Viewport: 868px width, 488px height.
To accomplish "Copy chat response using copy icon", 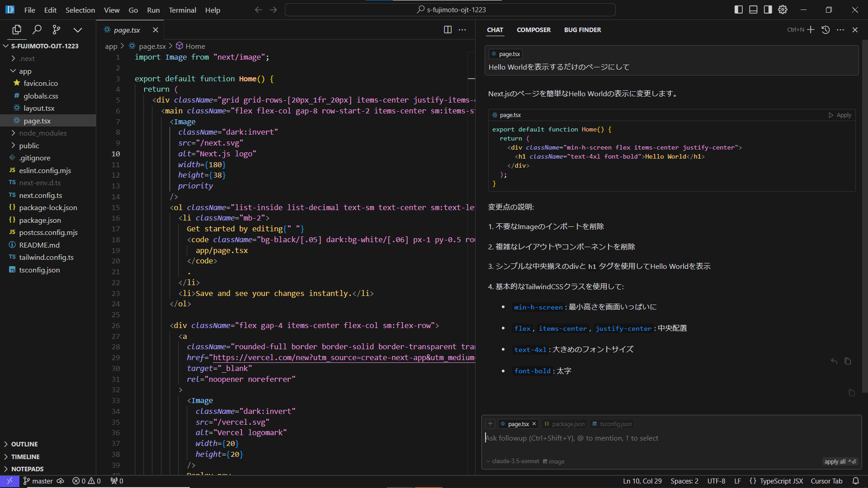I will (x=848, y=361).
